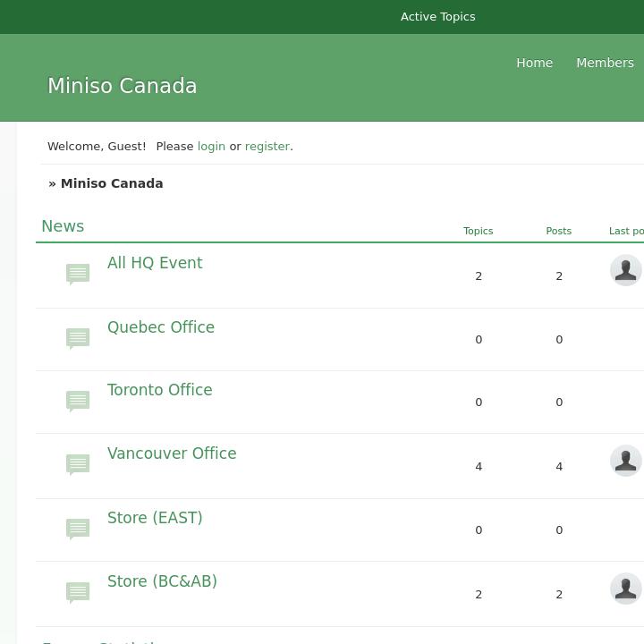Click the Store (BC&AB) board icon
Screen dimensions: 644x644
click(78, 592)
